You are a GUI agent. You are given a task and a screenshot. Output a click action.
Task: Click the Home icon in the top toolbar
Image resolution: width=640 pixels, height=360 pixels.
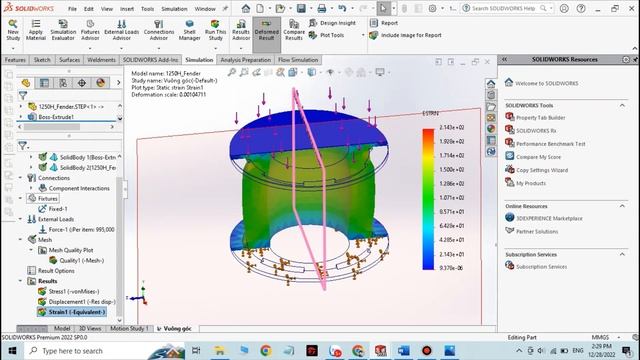click(246, 8)
